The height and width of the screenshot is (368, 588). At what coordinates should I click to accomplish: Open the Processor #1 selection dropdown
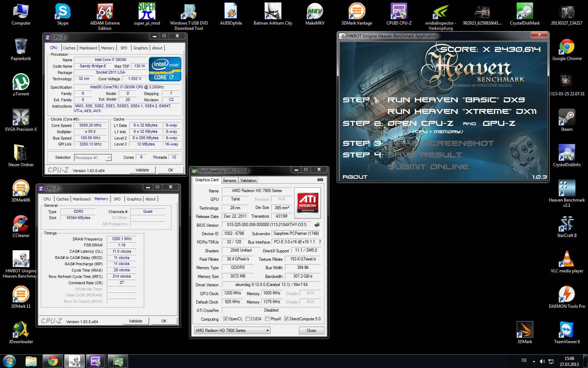pos(93,158)
